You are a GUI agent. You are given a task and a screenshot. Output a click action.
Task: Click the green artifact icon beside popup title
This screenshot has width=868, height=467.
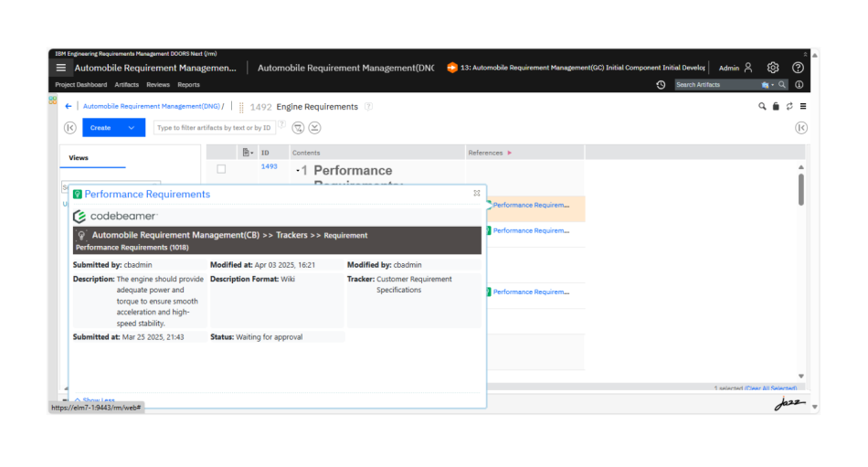[78, 195]
